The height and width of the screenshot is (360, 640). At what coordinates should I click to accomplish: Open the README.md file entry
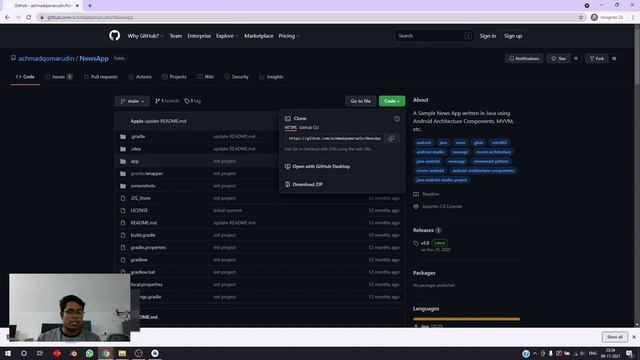coord(144,223)
